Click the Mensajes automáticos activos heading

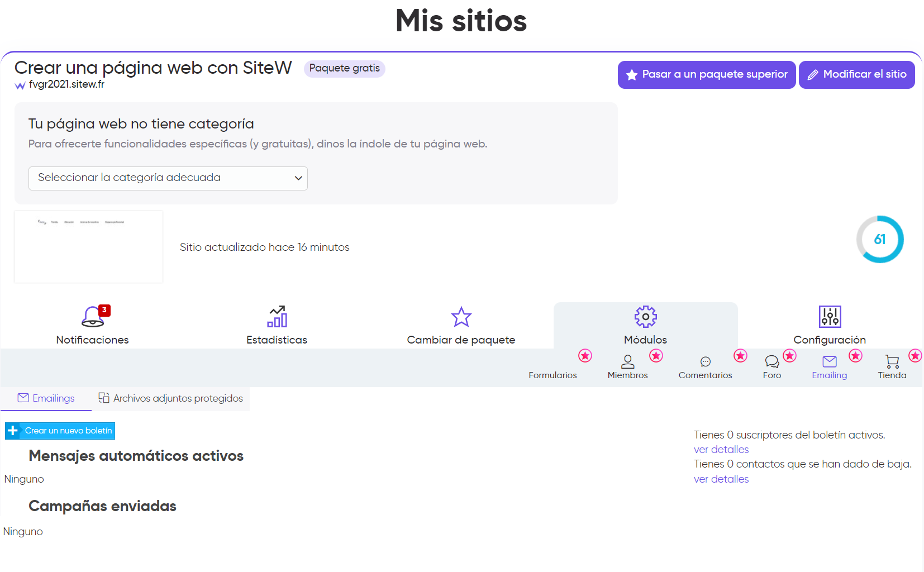[136, 456]
